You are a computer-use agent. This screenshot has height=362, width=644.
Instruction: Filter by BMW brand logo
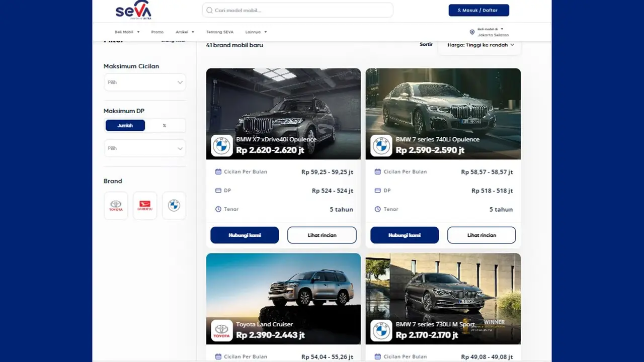[174, 206]
